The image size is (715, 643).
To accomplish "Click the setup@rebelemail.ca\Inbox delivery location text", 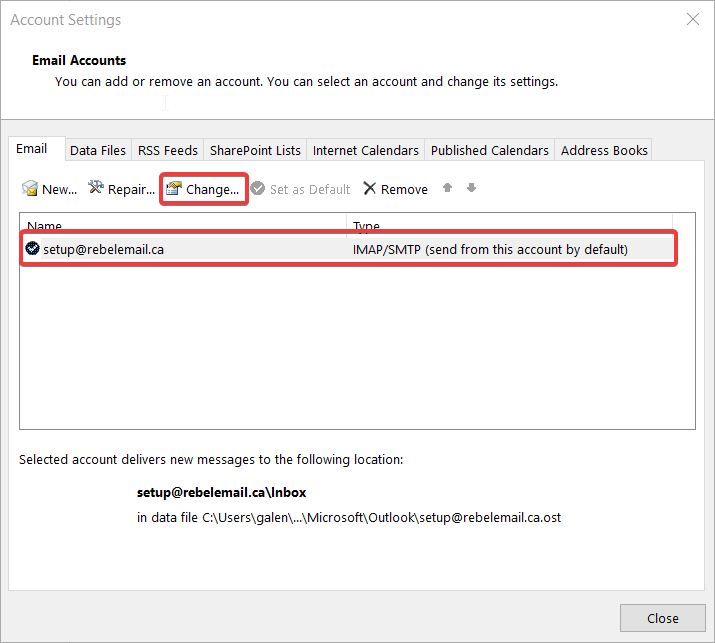I will click(x=222, y=493).
